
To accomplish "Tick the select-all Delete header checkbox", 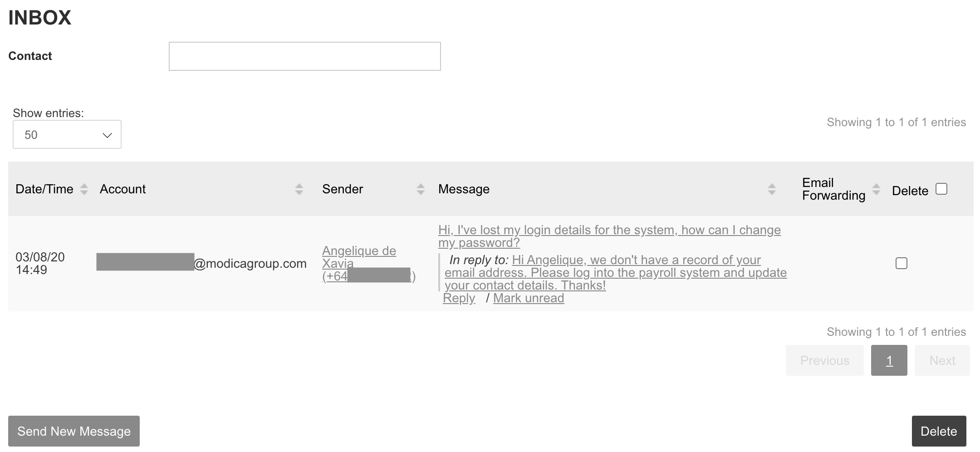I will [941, 189].
